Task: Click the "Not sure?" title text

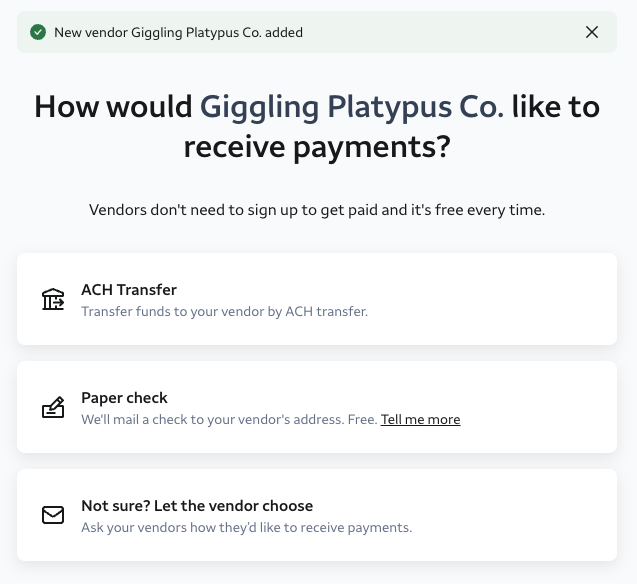Action: pos(197,506)
